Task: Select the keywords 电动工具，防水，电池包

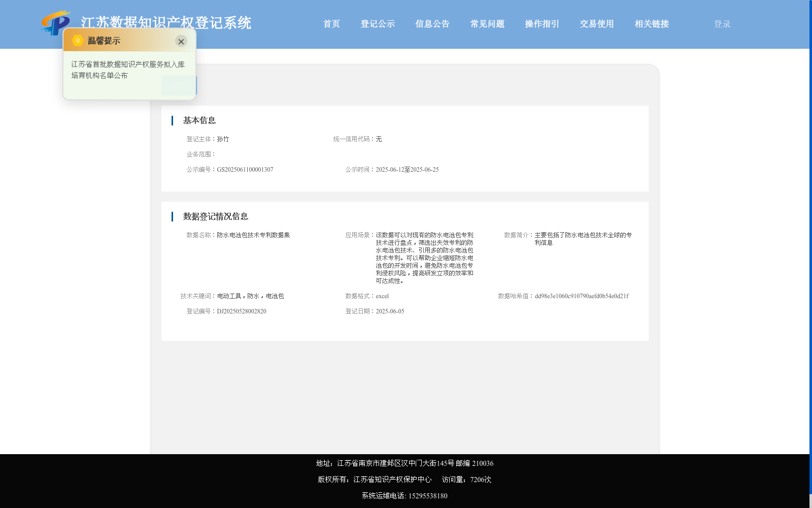Action: 250,296
